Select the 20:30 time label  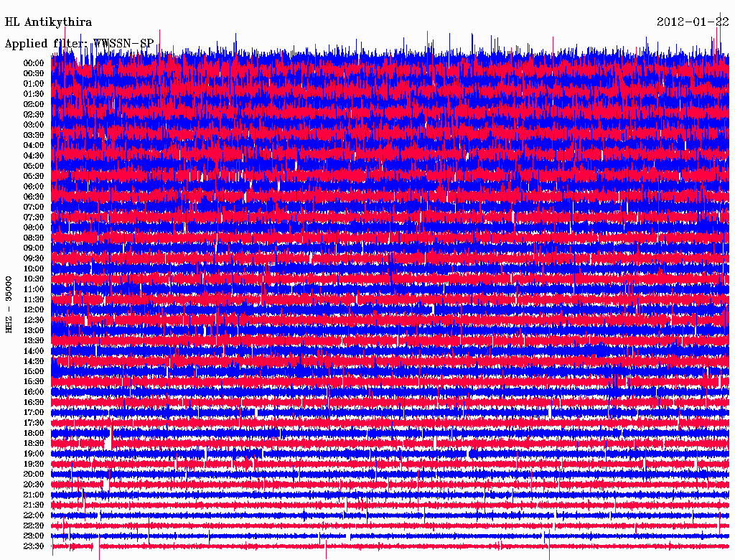tap(34, 485)
